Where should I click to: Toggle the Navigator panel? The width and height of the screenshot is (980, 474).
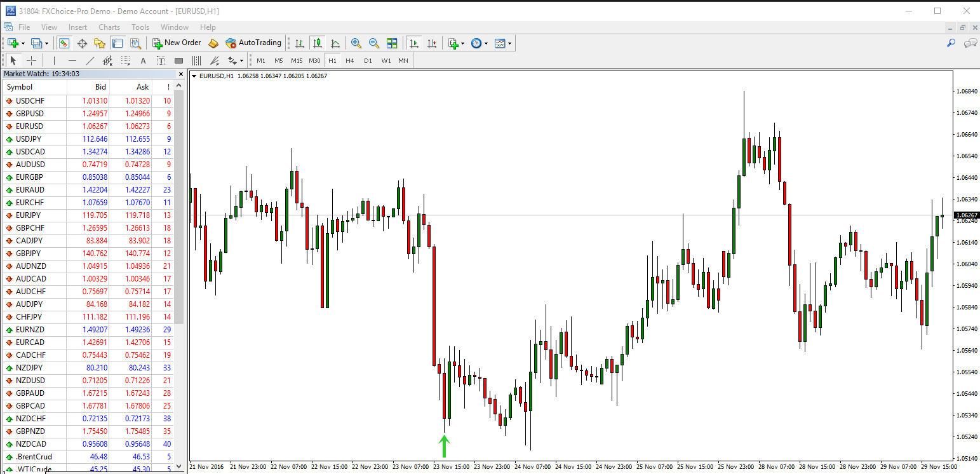(100, 43)
